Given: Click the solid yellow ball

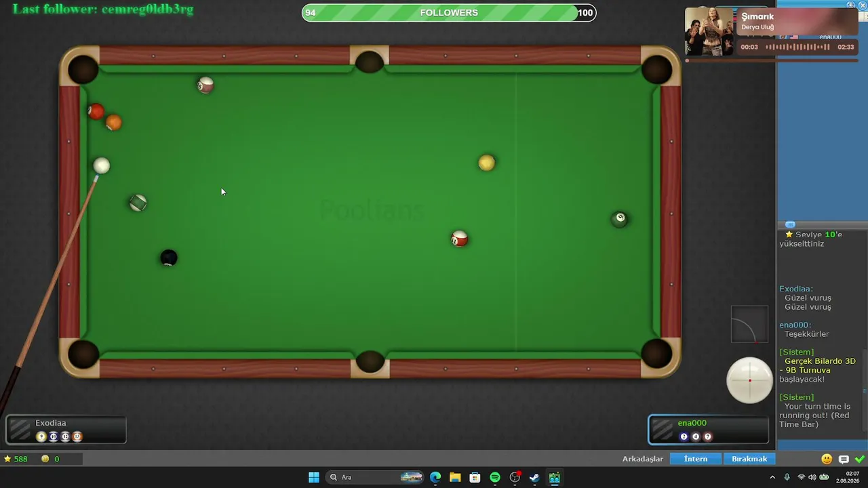Looking at the screenshot, I should point(486,163).
